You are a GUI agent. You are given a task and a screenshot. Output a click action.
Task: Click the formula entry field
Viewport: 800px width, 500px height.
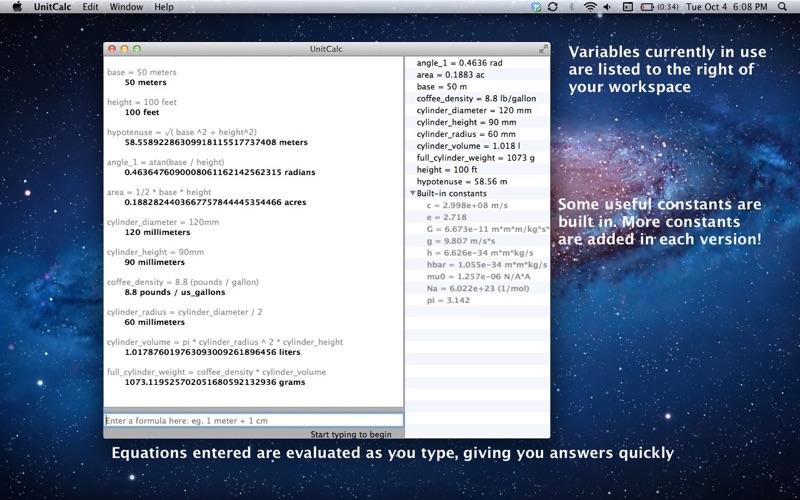(254, 420)
